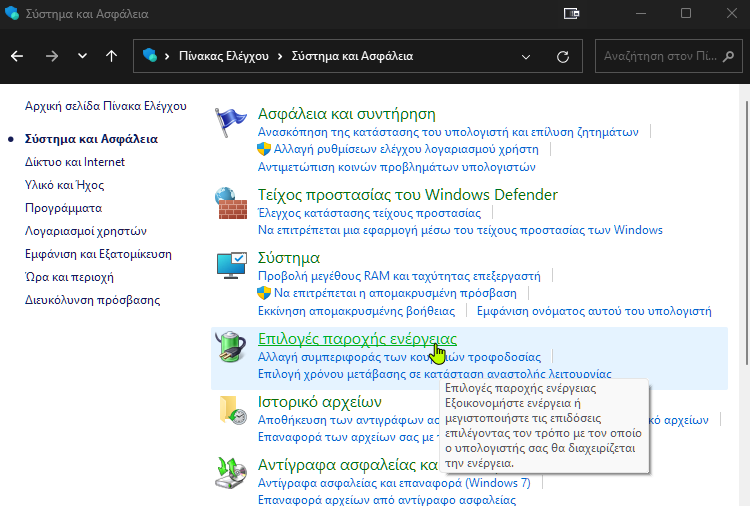Click the title bar window icon
This screenshot has width=750, height=506.
coord(11,13)
